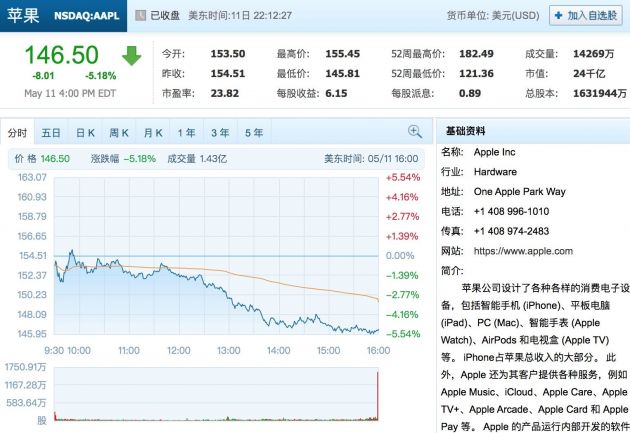Click the green down arrow price indicator

tap(132, 56)
